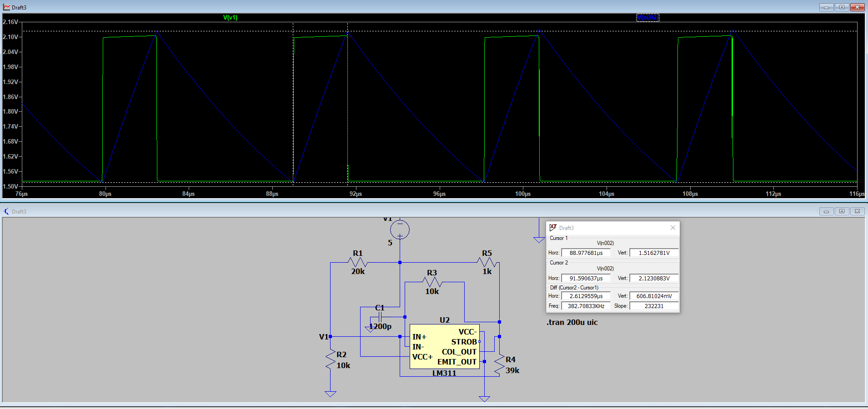
Task: Select the voltage source symbol
Action: (400, 229)
